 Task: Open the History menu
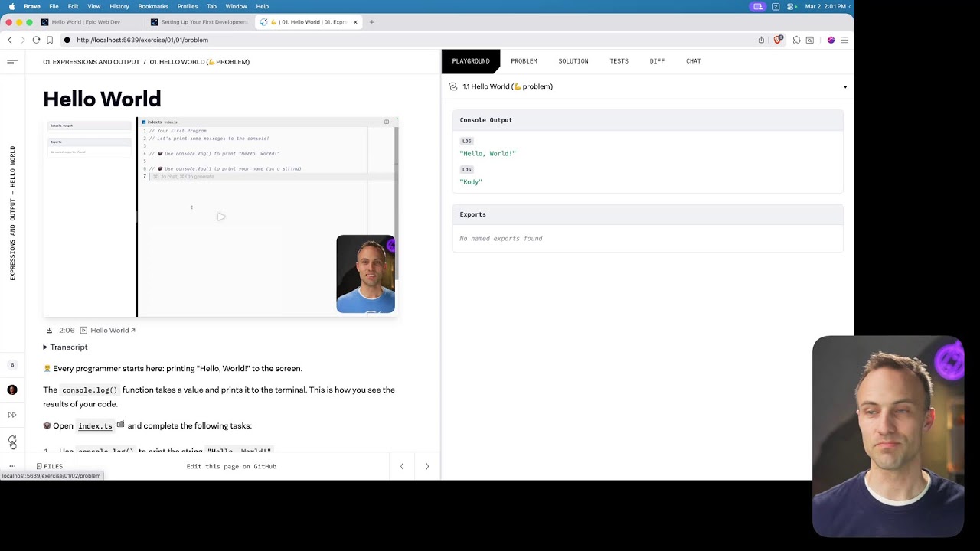[119, 6]
